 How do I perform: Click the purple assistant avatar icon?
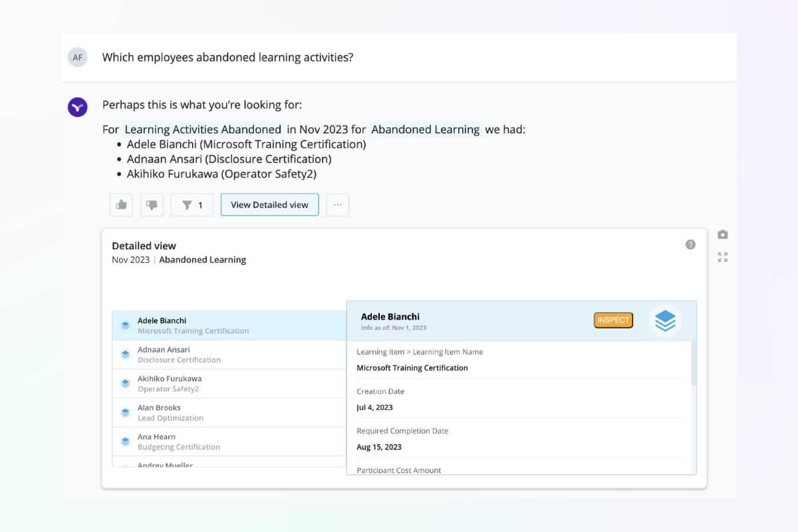78,107
